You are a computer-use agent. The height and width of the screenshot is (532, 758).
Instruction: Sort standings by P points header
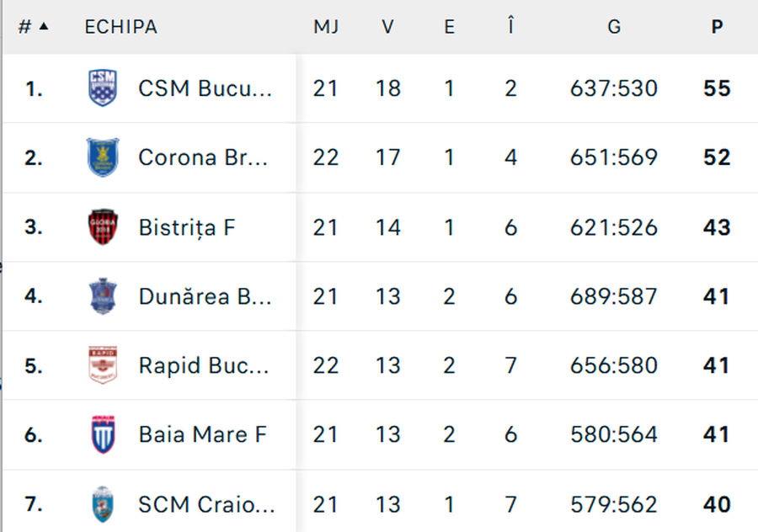pyautogui.click(x=717, y=27)
